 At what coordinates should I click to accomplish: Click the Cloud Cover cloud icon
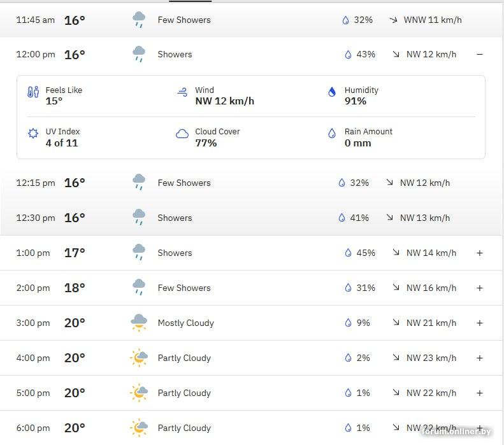182,134
